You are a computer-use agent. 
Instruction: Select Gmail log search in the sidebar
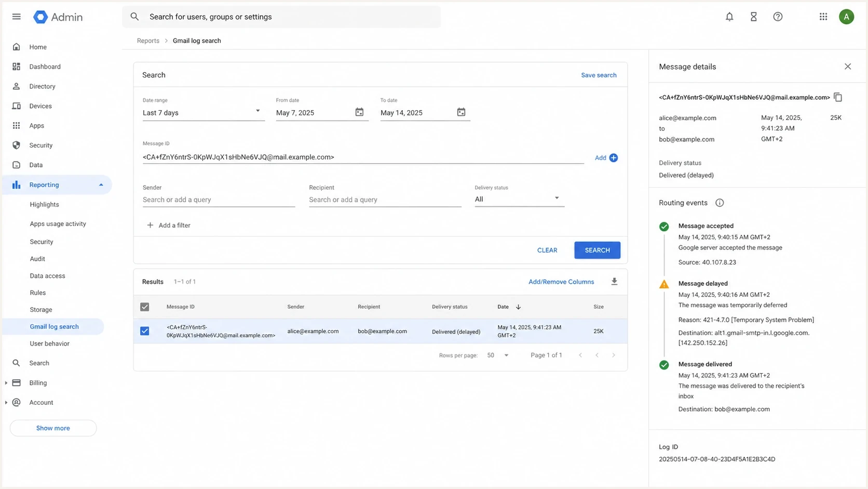(x=55, y=326)
